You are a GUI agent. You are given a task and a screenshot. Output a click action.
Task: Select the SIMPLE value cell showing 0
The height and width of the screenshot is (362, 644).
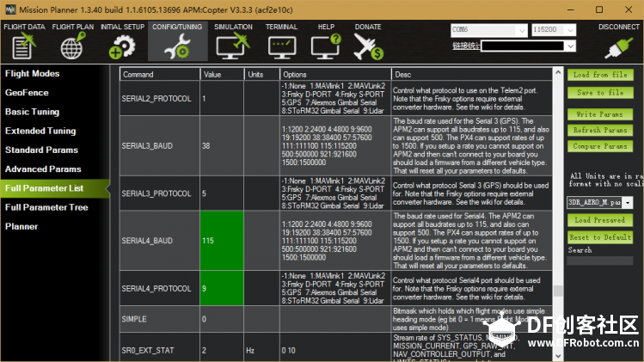point(222,319)
